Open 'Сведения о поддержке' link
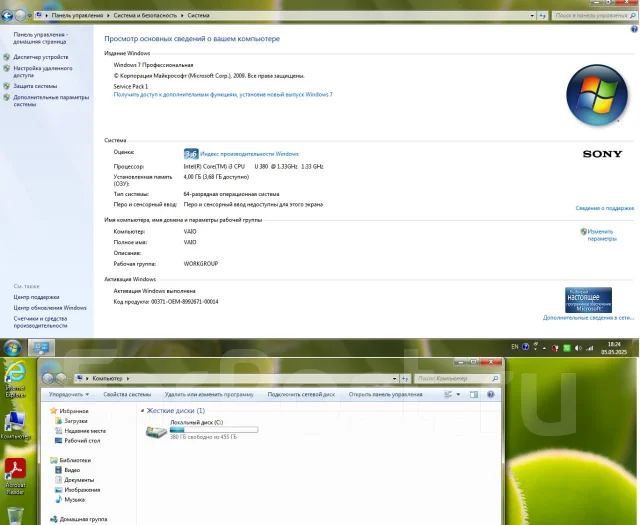 click(x=604, y=208)
